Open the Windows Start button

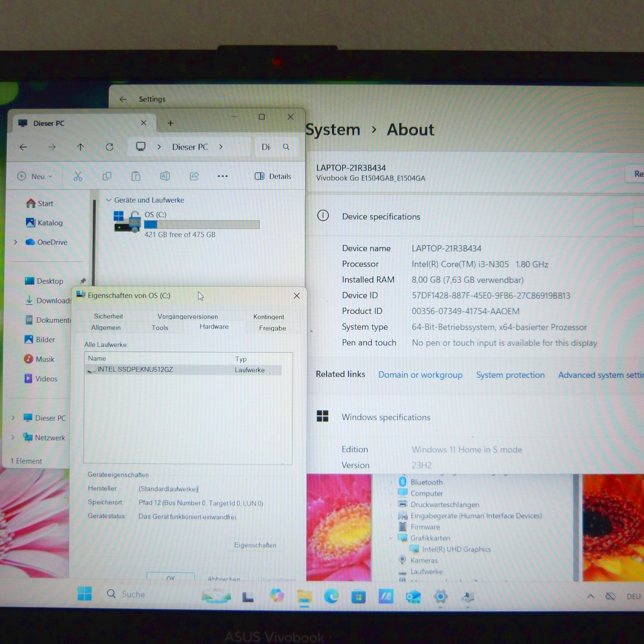(x=85, y=593)
